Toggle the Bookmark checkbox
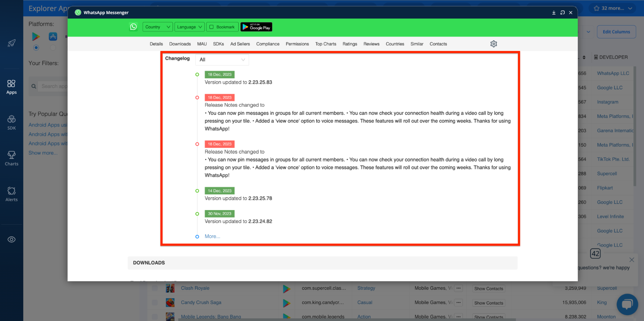Screen dimensions: 644x321 coord(212,27)
